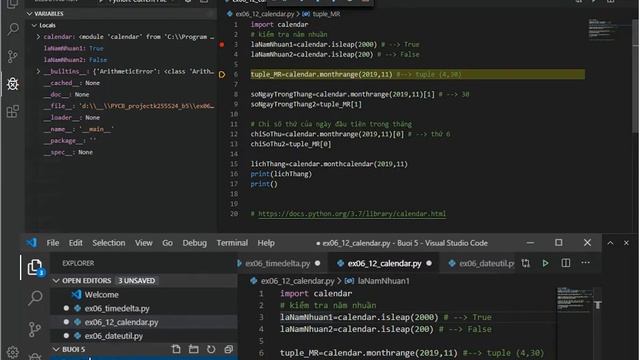Select ex06_dateutil.py in open editors list
Viewport: 640px width, 360px height.
(113, 336)
